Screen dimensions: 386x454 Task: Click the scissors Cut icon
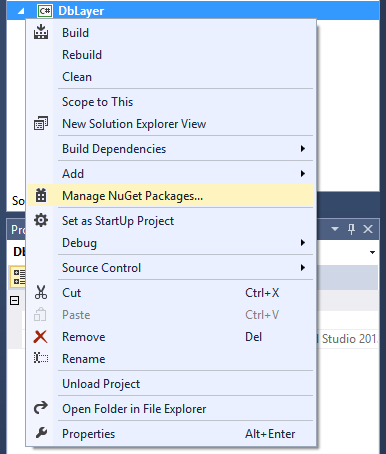(41, 292)
